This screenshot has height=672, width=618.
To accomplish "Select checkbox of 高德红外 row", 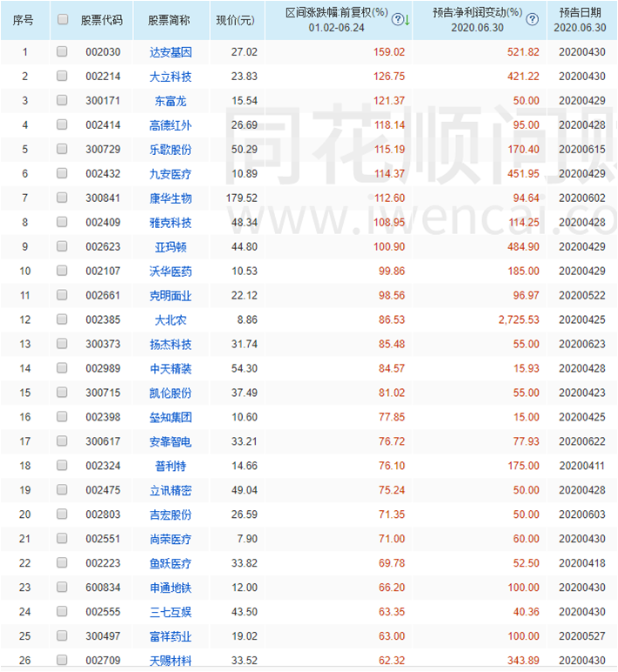I will coord(62,124).
